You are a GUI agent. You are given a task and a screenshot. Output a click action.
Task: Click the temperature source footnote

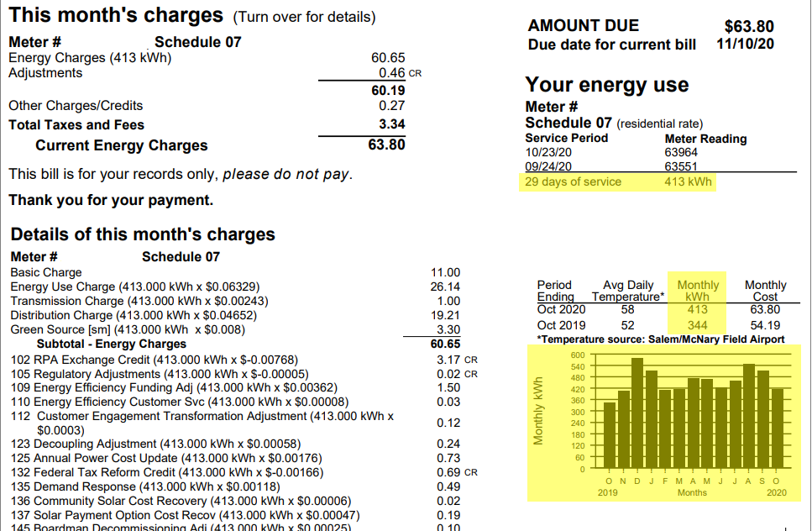click(x=661, y=339)
